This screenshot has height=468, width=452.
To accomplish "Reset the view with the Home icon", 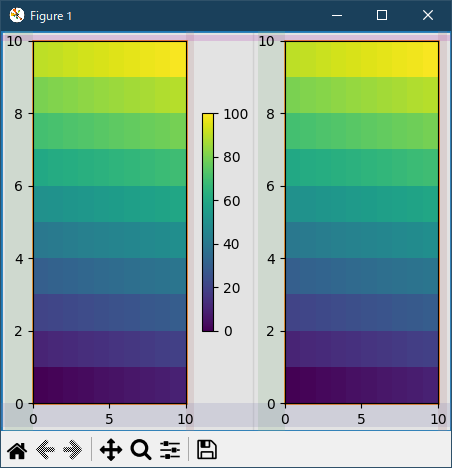I will pos(17,450).
